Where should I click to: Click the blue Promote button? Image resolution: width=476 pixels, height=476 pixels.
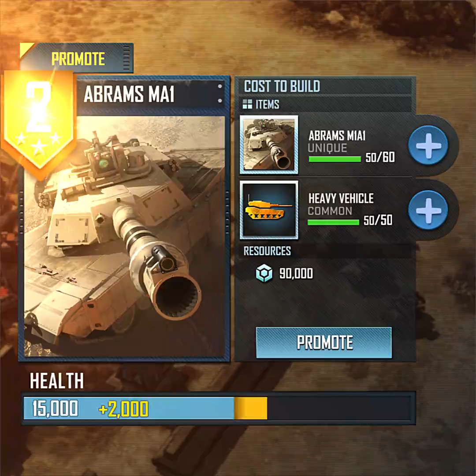coord(324,342)
